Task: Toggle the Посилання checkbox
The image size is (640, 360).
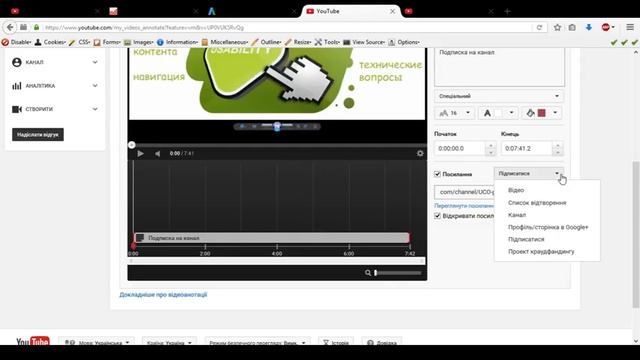Action: [437, 174]
